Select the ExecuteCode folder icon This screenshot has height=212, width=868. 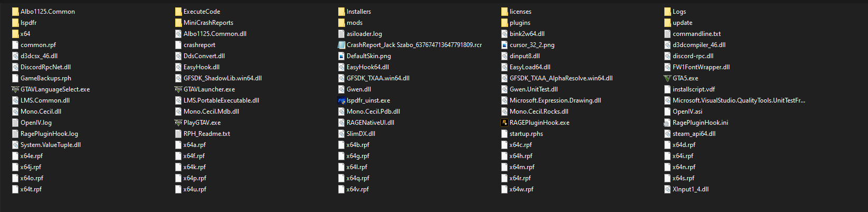178,12
